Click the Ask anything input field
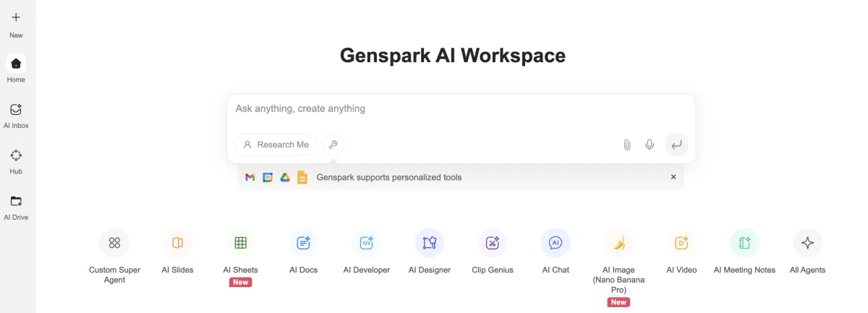The height and width of the screenshot is (313, 868). pyautogui.click(x=461, y=109)
